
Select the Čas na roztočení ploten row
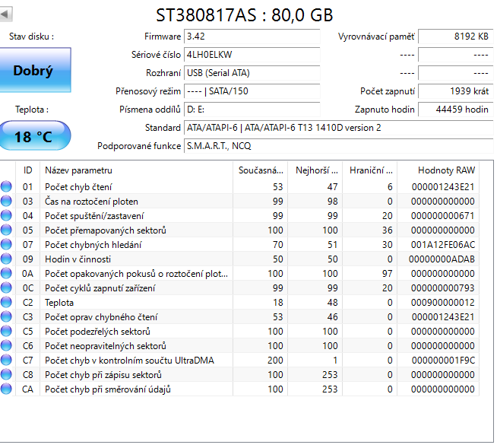(x=239, y=201)
